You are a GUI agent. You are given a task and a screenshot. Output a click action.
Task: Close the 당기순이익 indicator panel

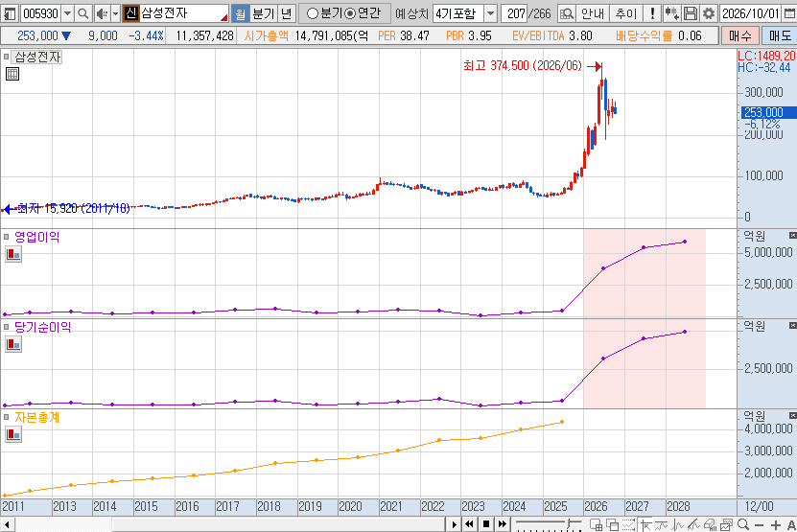click(x=792, y=325)
